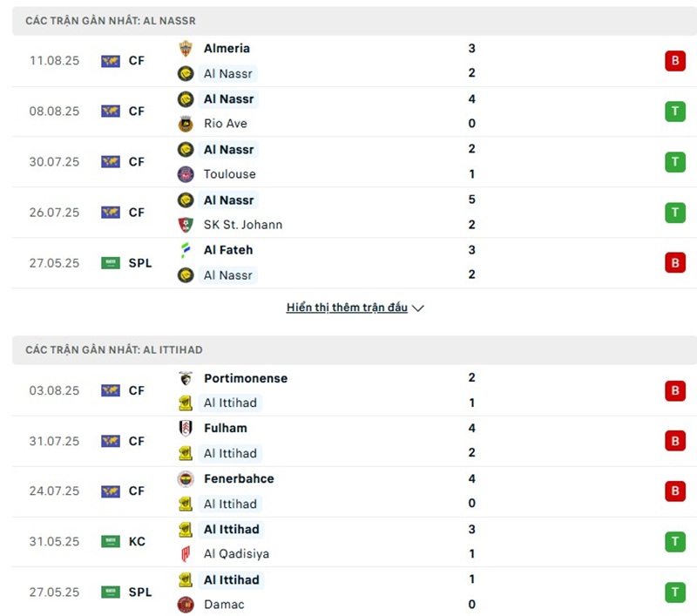Click the Rio Ave team logo

(186, 124)
